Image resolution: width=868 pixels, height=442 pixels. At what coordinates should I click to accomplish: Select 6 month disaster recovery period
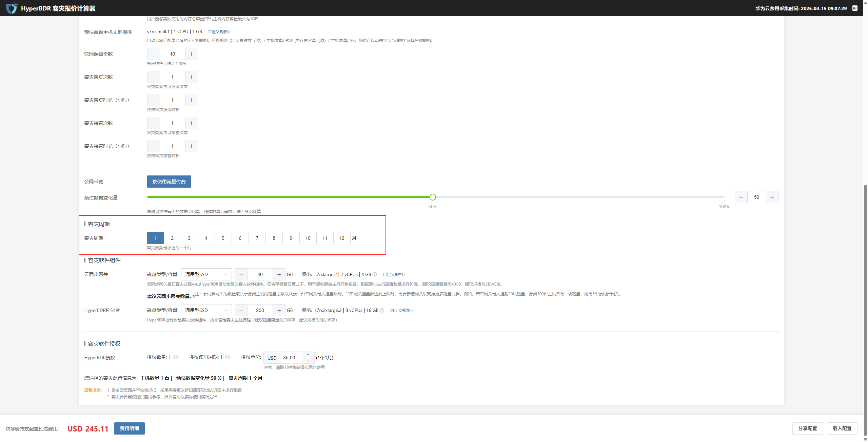[x=240, y=238]
